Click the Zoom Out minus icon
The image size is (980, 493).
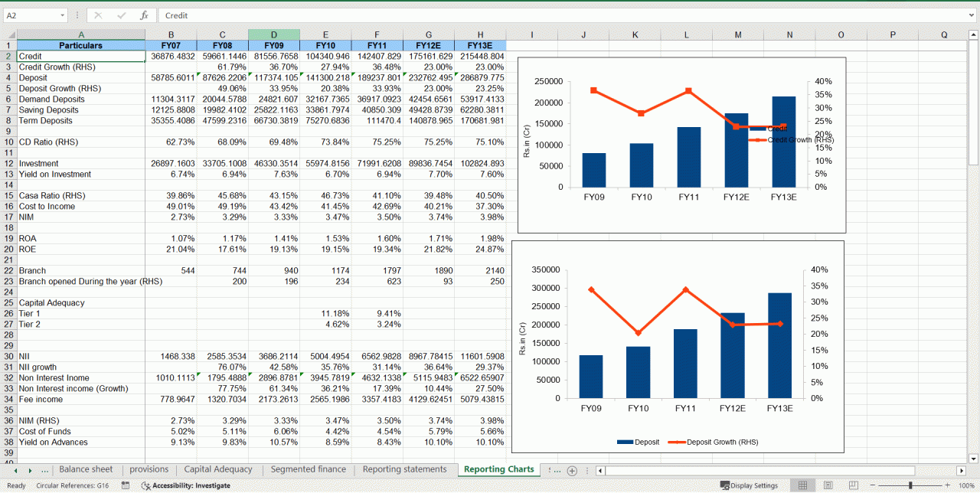click(x=873, y=485)
